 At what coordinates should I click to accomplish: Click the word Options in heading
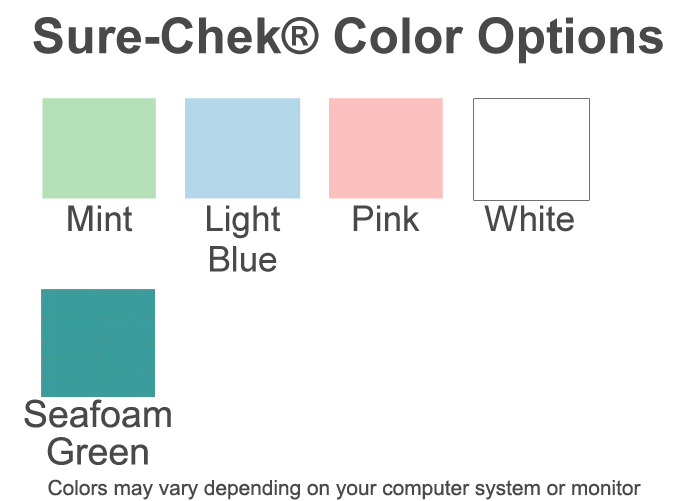coord(570,40)
